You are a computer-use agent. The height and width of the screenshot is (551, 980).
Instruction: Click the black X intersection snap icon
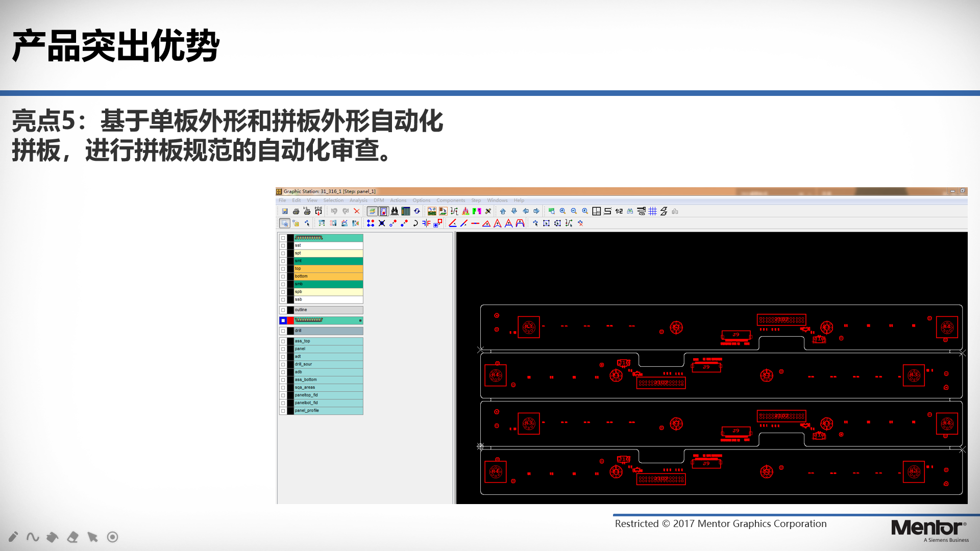click(x=382, y=223)
